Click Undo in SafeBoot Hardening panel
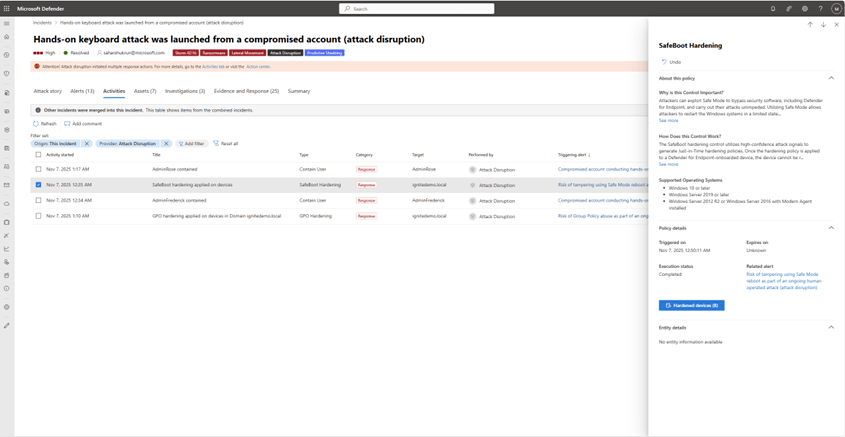 pos(671,62)
